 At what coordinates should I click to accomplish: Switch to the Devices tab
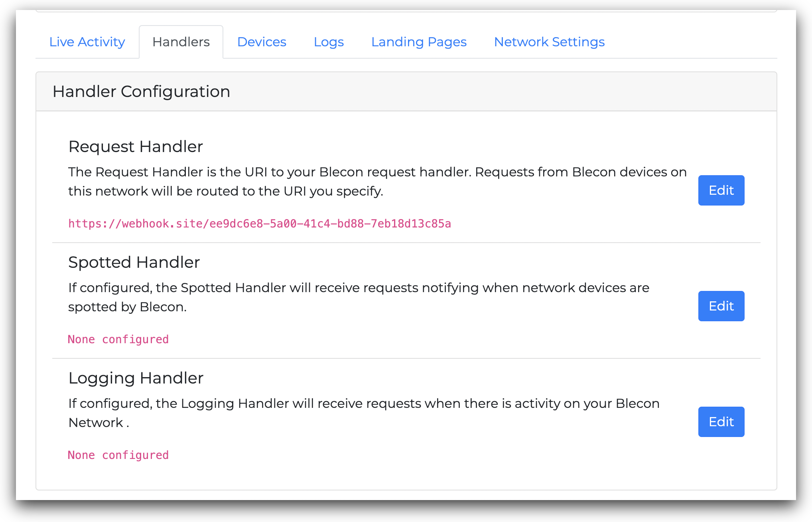point(262,42)
